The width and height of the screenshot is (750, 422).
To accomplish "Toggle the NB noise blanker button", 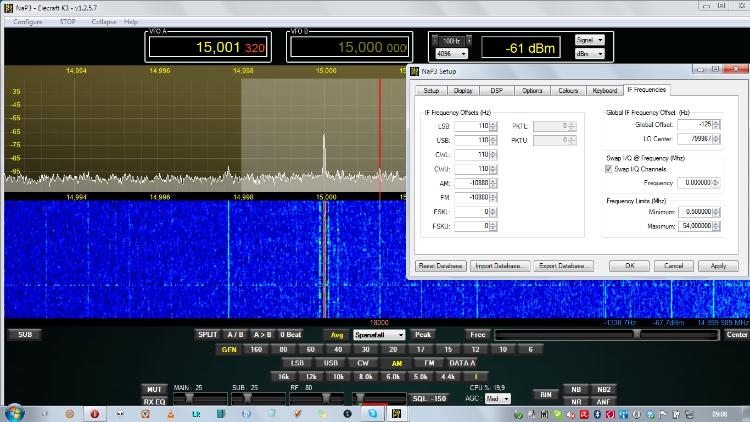I will 576,389.
